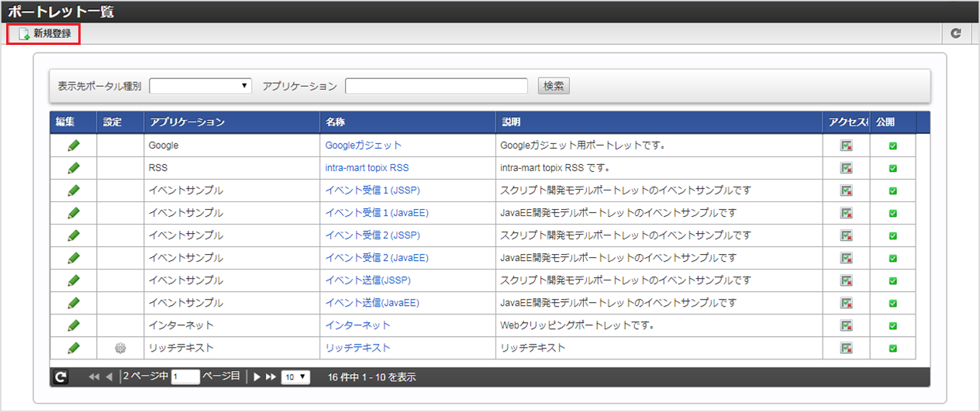Click the 検索 search button
Viewport: 980px width, 412px height.
coord(554,86)
